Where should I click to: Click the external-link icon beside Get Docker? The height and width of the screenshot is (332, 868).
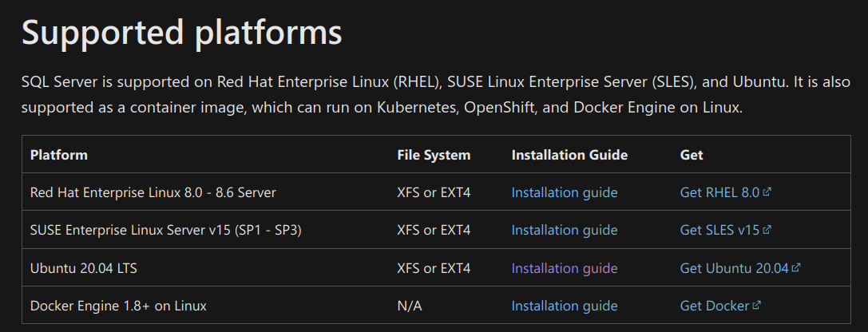pos(757,306)
